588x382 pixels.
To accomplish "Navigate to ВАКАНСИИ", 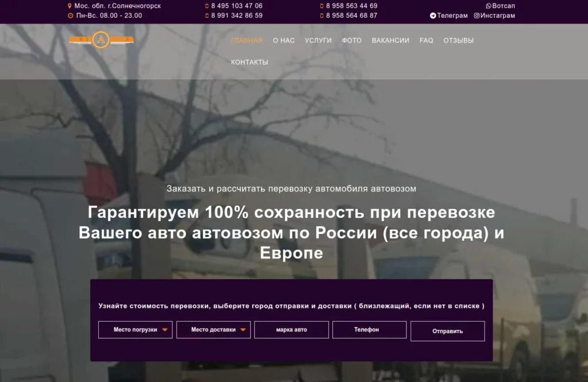I will [x=390, y=41].
